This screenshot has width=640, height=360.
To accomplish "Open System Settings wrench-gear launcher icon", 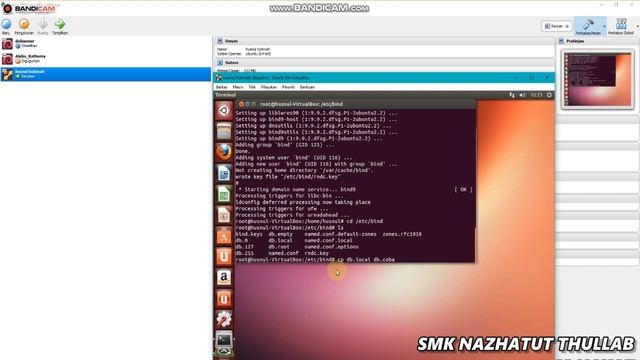I will click(x=224, y=319).
